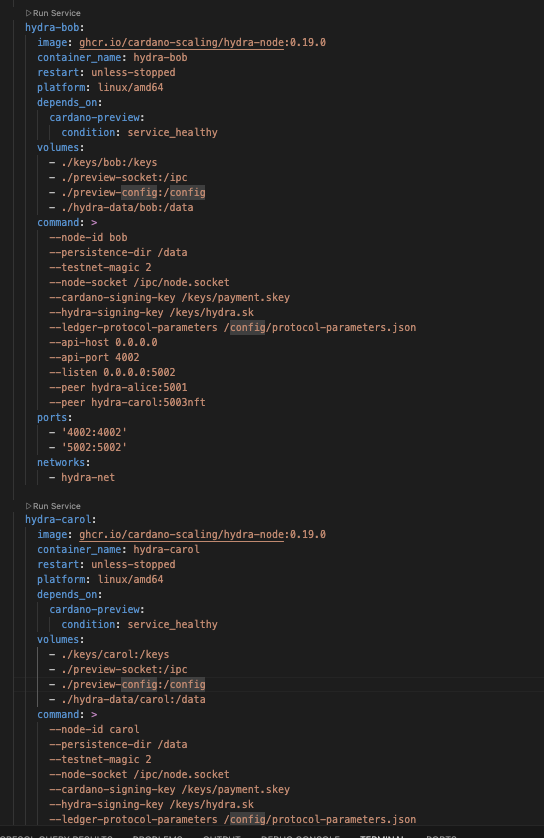Screen dimensions: 544x838
Task: Click the '4002:4002' port mapping
Action: click(94, 432)
